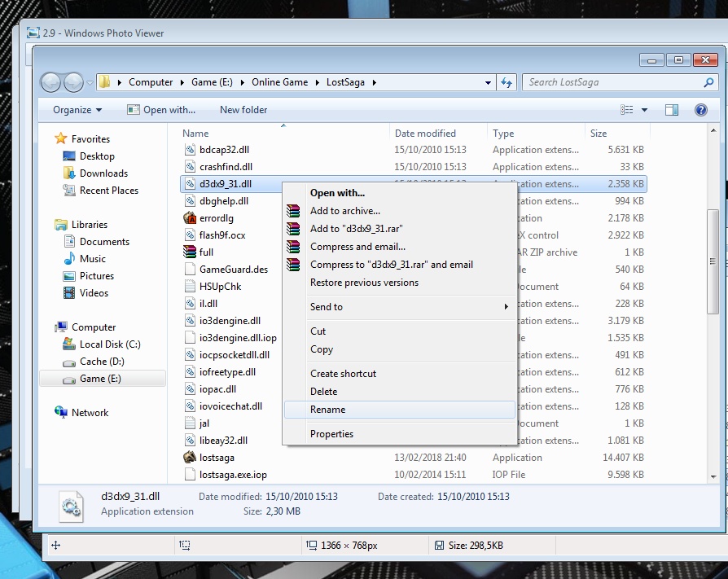Select Cut in the context menu
This screenshot has width=728, height=579.
tap(399, 331)
